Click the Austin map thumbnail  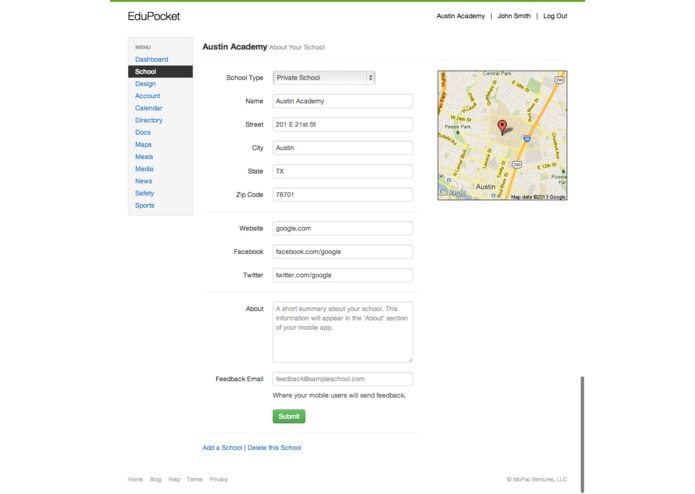coord(502,135)
